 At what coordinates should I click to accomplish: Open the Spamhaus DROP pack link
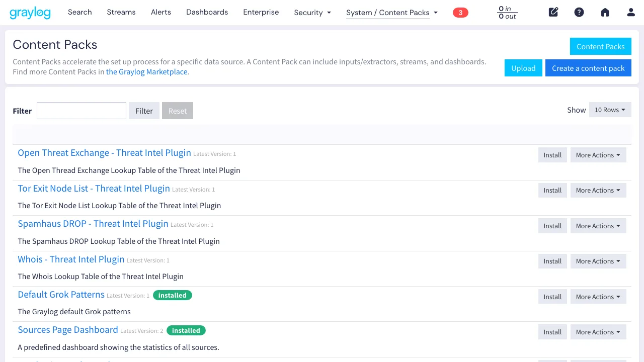coord(93,224)
